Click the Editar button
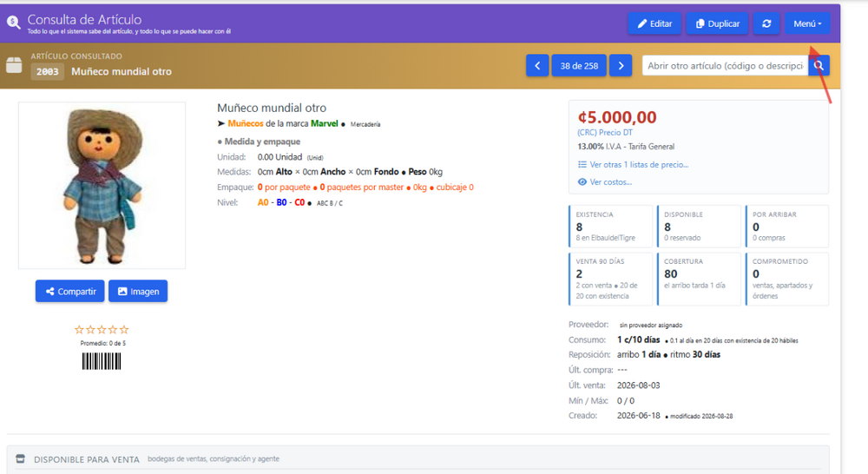 click(654, 23)
